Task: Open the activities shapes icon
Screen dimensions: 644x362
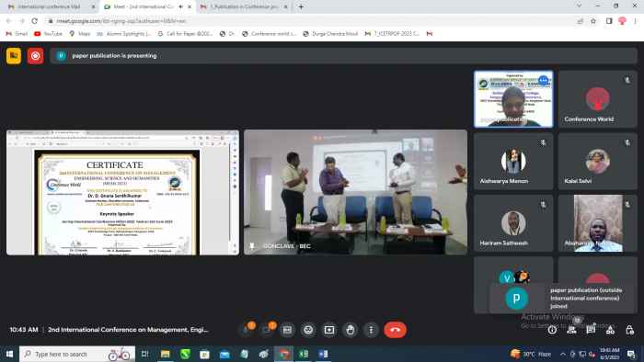Action: click(610, 330)
